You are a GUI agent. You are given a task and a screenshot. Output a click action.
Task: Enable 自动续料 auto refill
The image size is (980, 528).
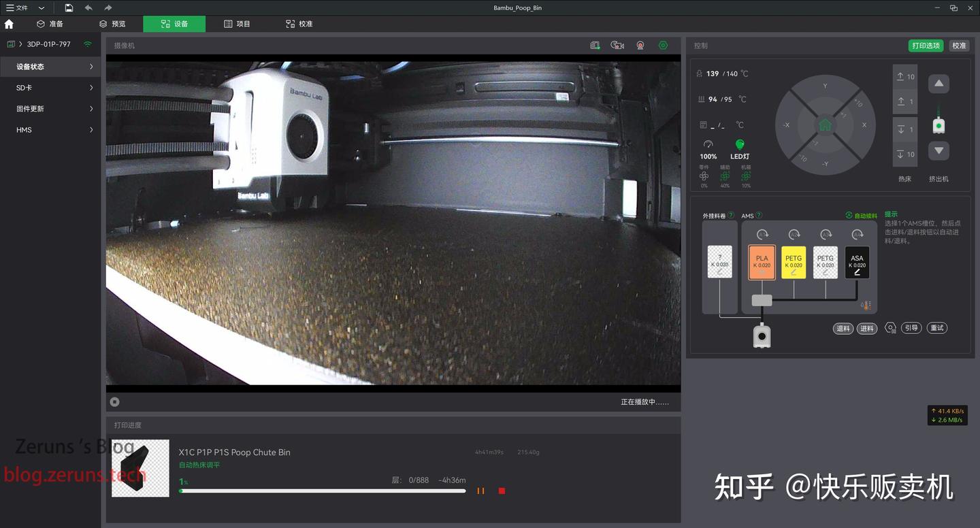pos(859,215)
